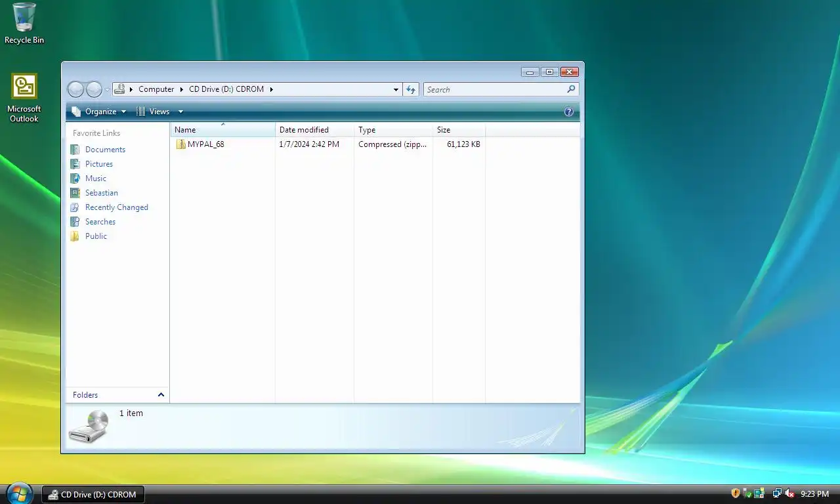This screenshot has height=504, width=840.
Task: Click the Sebastian folder icon in sidebar
Action: (75, 193)
